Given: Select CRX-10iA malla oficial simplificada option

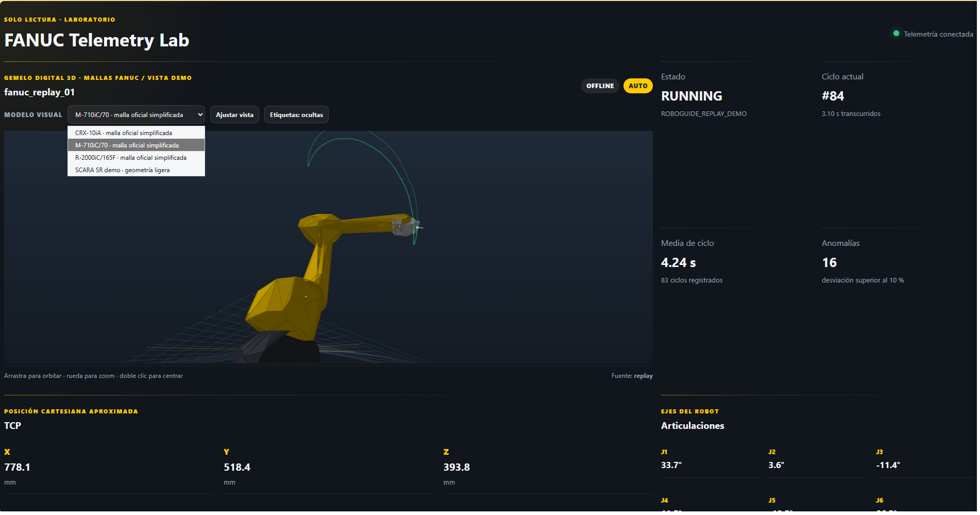Looking at the screenshot, I should pos(136,133).
